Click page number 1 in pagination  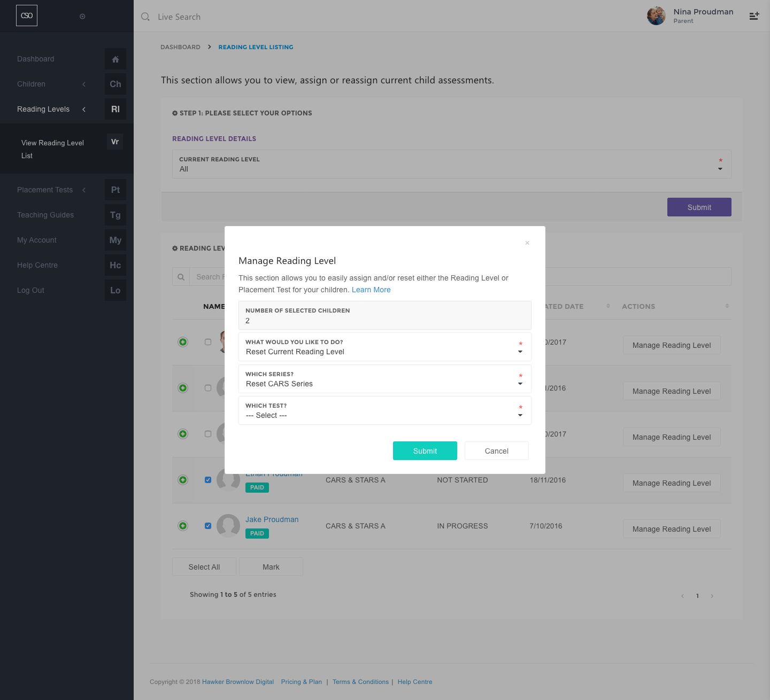(697, 596)
